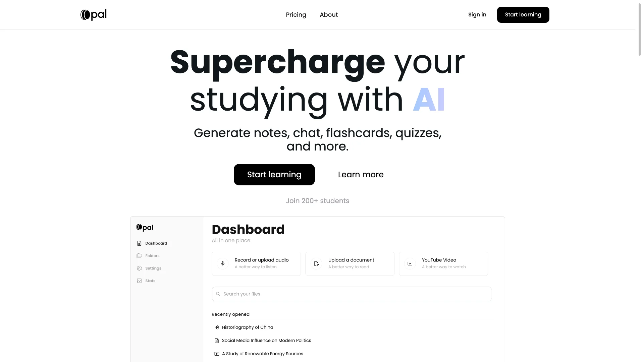Click the About menu item
644x362 pixels.
pyautogui.click(x=329, y=15)
